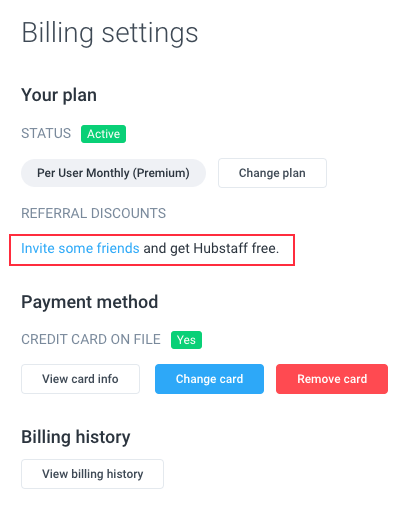
Task: Click the Payment method heading
Action: [90, 302]
